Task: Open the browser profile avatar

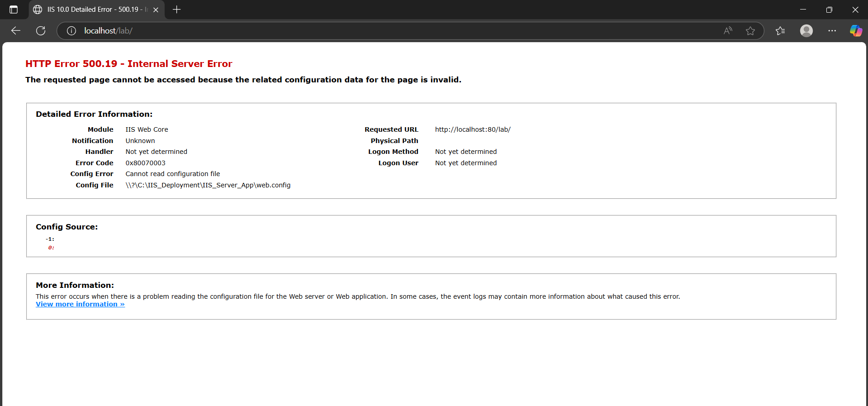Action: coord(806,31)
